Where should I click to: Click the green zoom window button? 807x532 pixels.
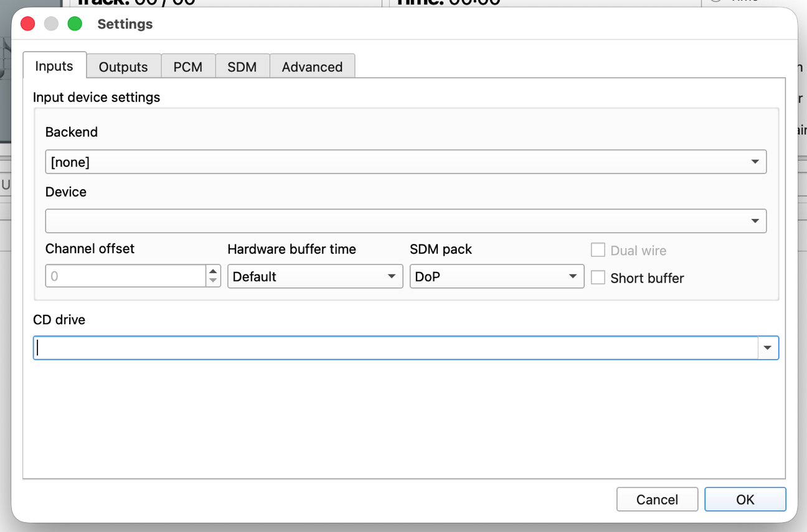(75, 24)
